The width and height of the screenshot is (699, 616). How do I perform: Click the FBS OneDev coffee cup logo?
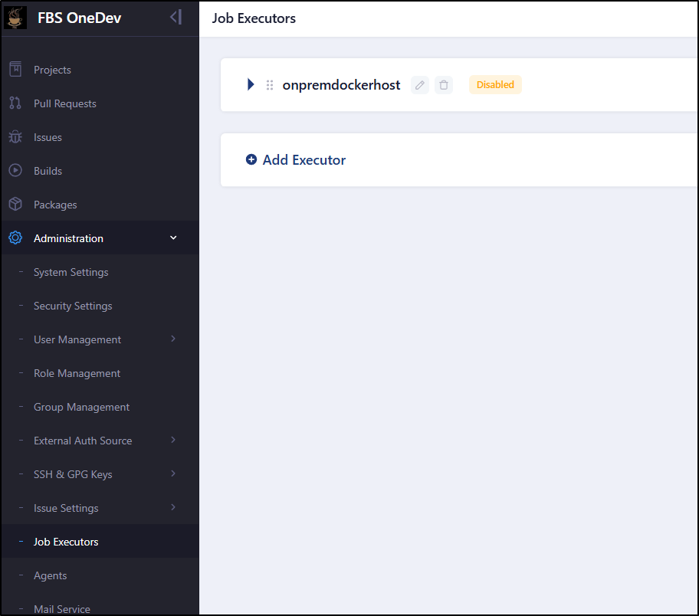tap(15, 18)
